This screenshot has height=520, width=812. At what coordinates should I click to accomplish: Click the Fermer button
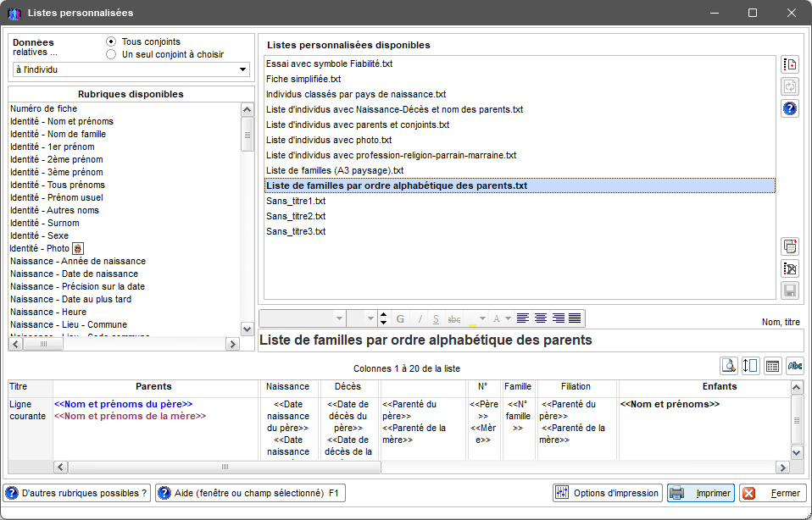773,493
